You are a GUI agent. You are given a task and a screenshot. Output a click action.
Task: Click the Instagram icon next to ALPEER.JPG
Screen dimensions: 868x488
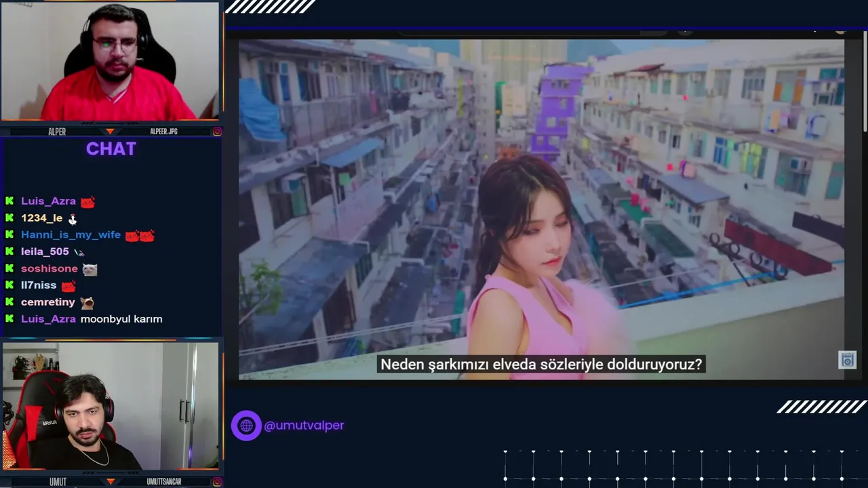(217, 131)
